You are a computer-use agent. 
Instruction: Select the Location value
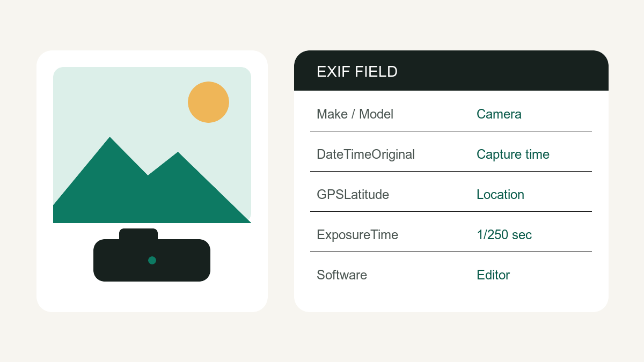pyautogui.click(x=500, y=194)
